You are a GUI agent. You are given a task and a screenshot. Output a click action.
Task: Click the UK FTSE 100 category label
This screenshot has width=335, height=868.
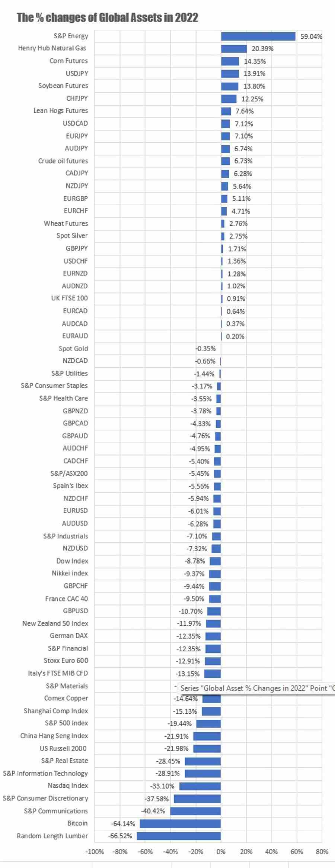[70, 299]
